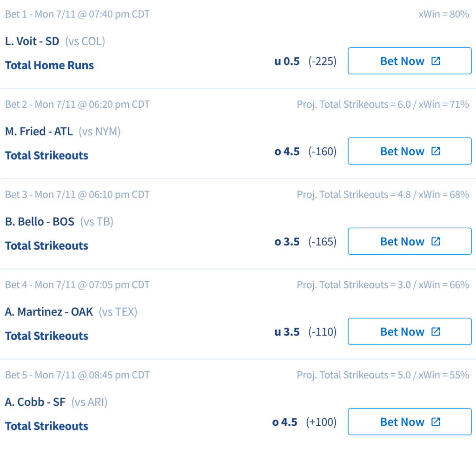Bet Now on B. Bello Total Strikeouts
Image resolution: width=476 pixels, height=449 pixels.
pyautogui.click(x=410, y=241)
